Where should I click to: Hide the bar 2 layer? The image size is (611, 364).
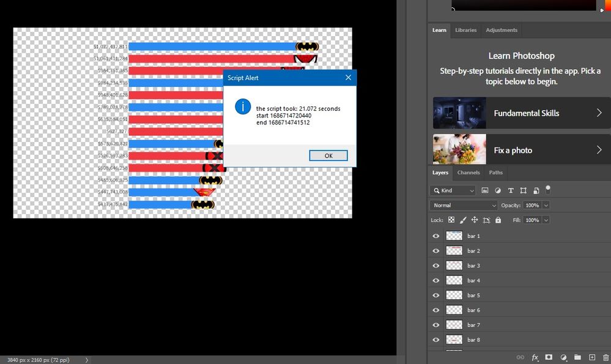[x=435, y=251]
